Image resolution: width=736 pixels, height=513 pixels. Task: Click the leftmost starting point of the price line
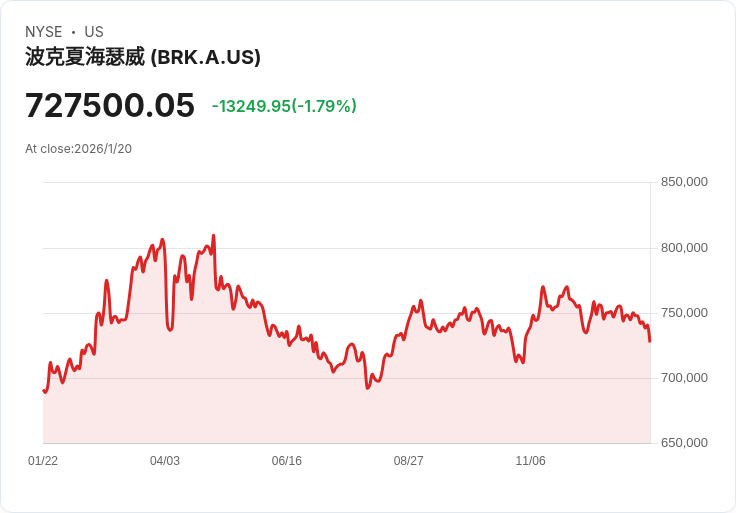[44, 390]
